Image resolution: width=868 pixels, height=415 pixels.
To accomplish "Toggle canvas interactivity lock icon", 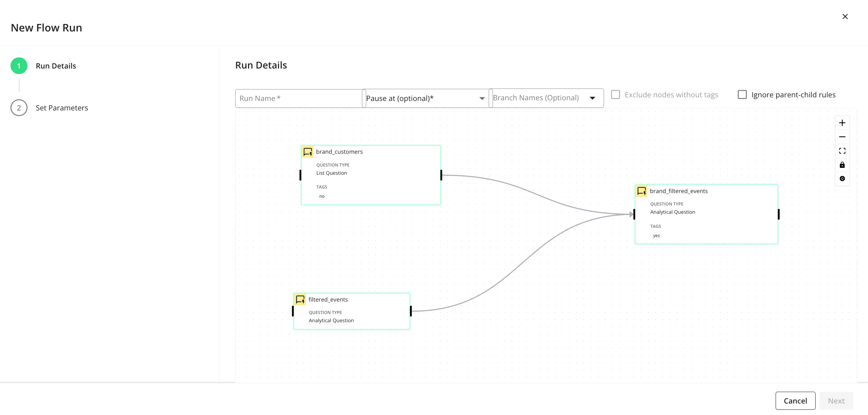I will tap(842, 165).
